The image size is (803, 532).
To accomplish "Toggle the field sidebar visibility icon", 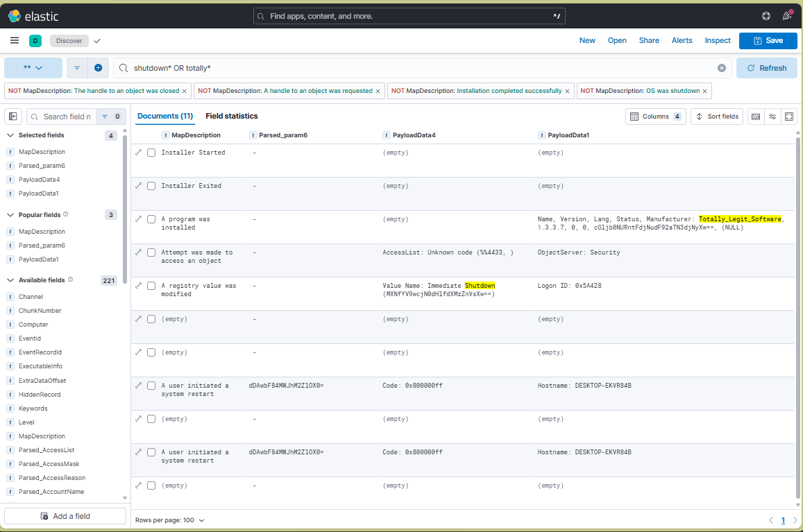I will [x=13, y=117].
